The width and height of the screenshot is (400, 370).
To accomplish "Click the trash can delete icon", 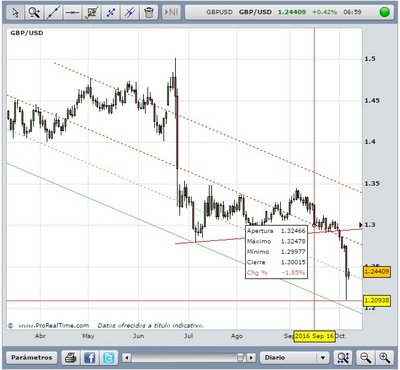I will (x=149, y=13).
